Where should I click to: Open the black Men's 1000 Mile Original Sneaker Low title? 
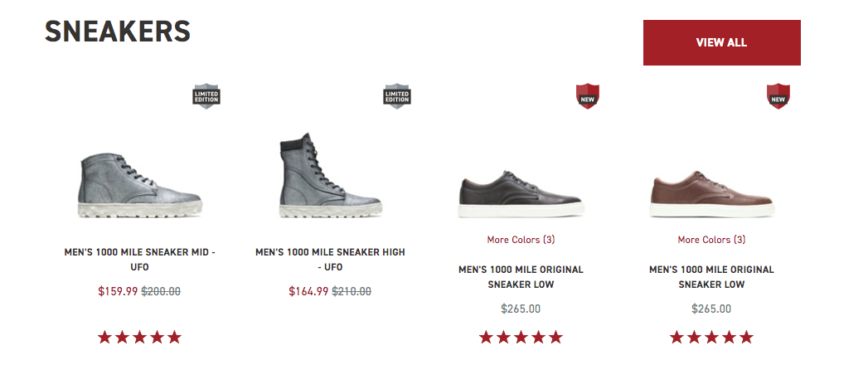(521, 277)
